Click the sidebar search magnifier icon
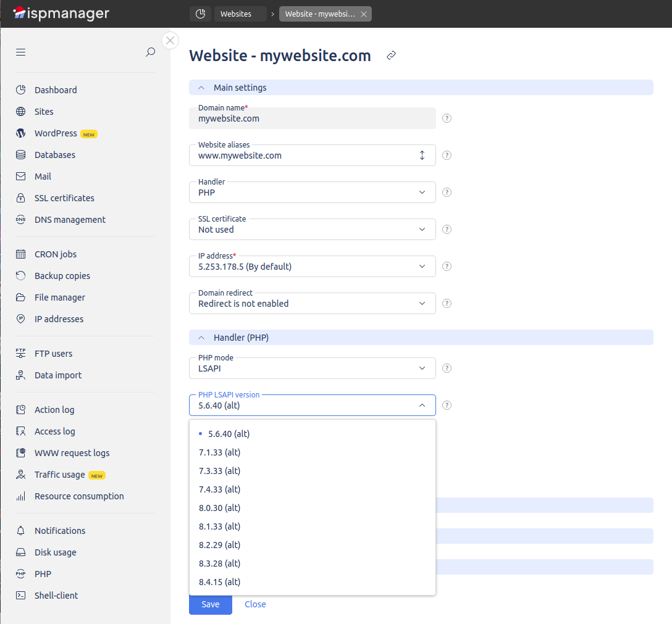The image size is (672, 624). pyautogui.click(x=150, y=52)
